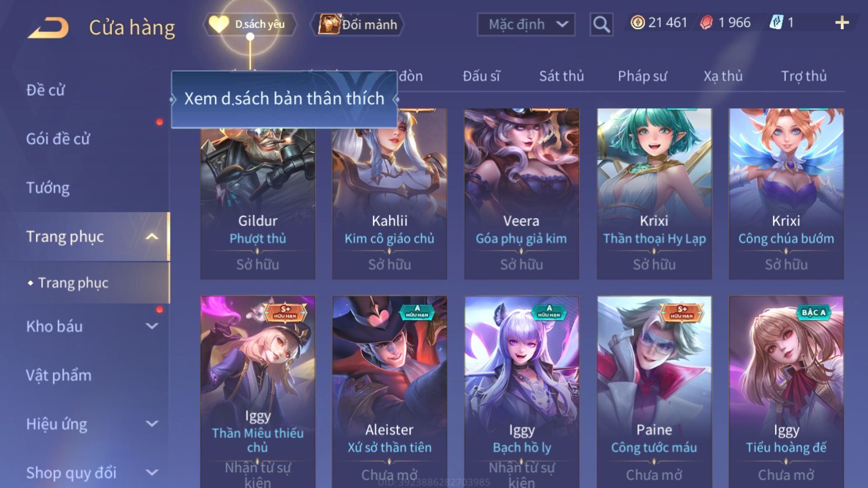Switch to the Sát thủ tab
This screenshot has height=488, width=868.
coord(561,76)
